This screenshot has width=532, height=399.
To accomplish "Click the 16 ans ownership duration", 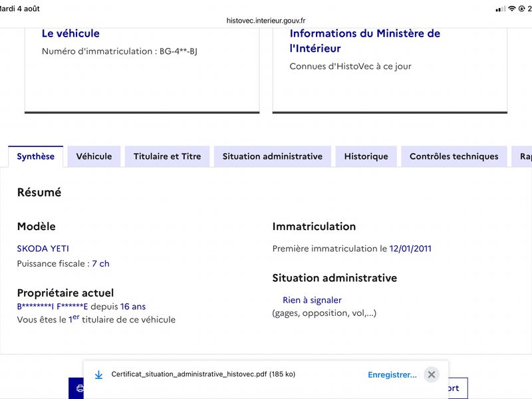I will tap(133, 307).
